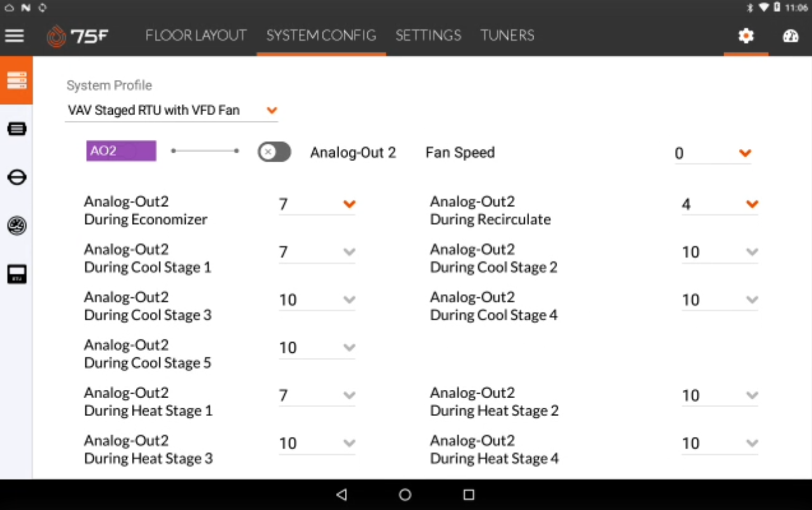Select the fan gauge sidebar icon
Screen dimensions: 812x510
(17, 226)
